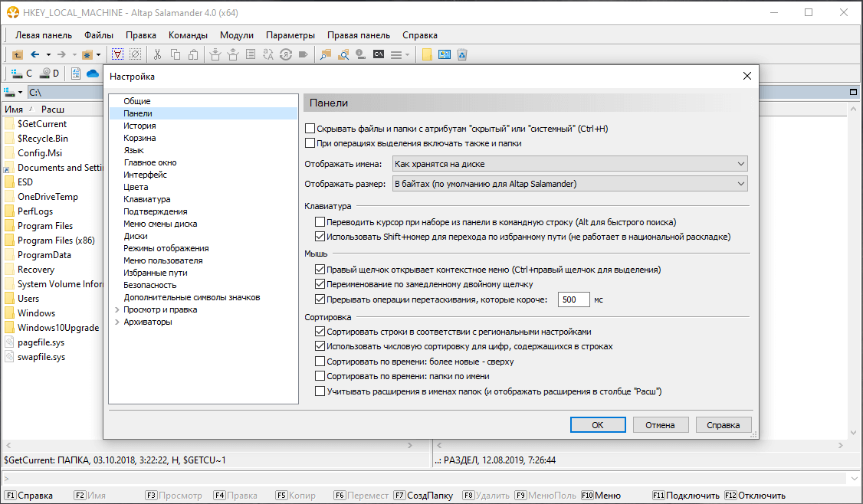
Task: Open the back history dropdown arrow
Action: click(x=48, y=54)
